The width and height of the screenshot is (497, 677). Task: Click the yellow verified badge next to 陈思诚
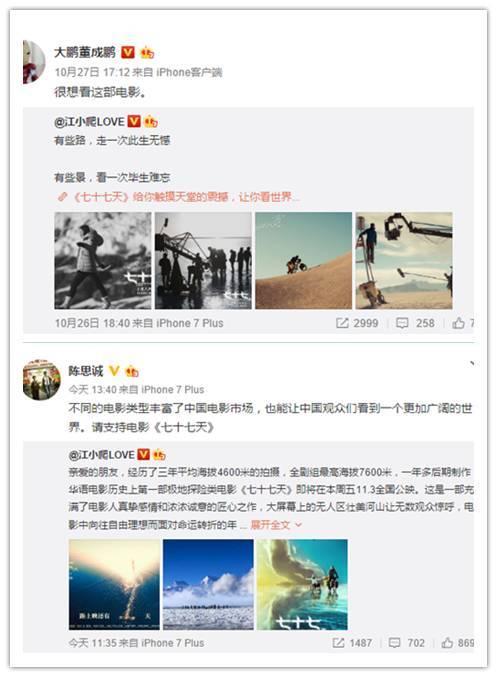[x=114, y=370]
